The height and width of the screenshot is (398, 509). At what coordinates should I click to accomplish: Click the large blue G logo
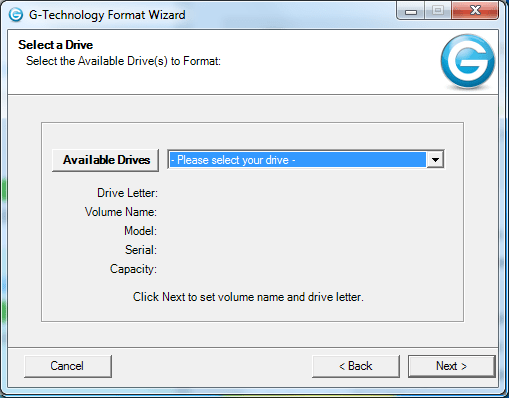(x=468, y=61)
